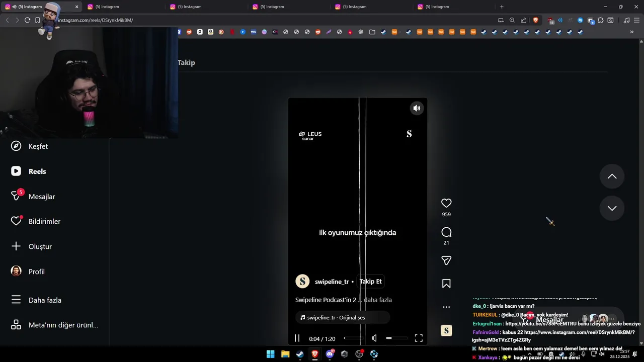Switch to the second Instagram browser tab

[x=123, y=7]
